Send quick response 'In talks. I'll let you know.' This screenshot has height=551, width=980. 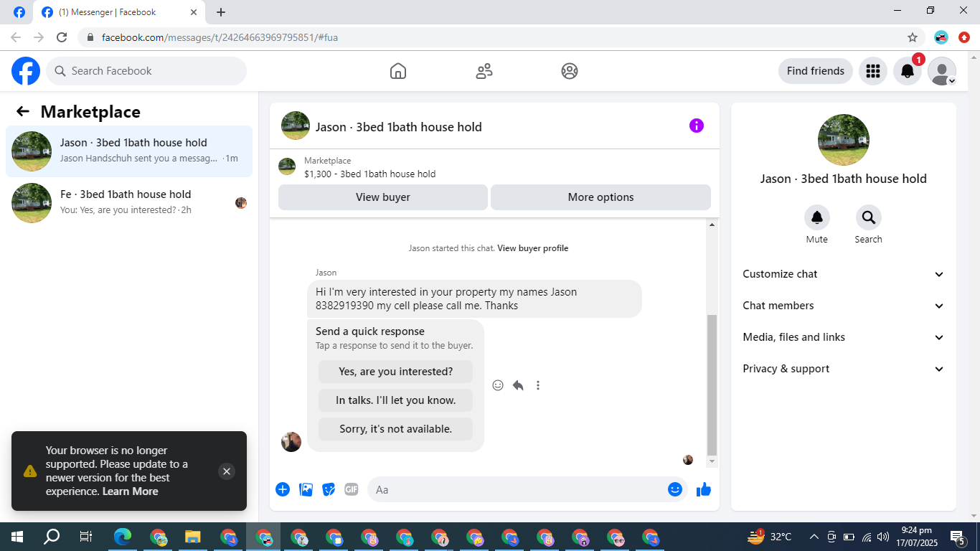(x=395, y=400)
